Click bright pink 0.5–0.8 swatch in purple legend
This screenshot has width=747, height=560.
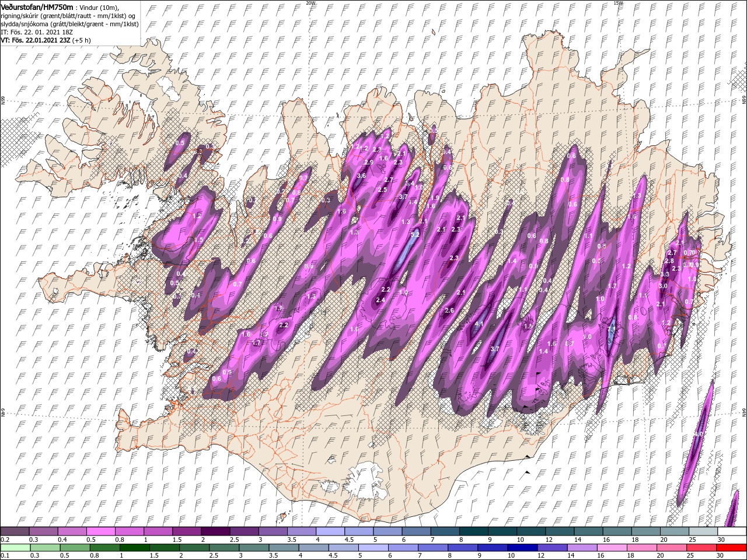[x=100, y=531]
